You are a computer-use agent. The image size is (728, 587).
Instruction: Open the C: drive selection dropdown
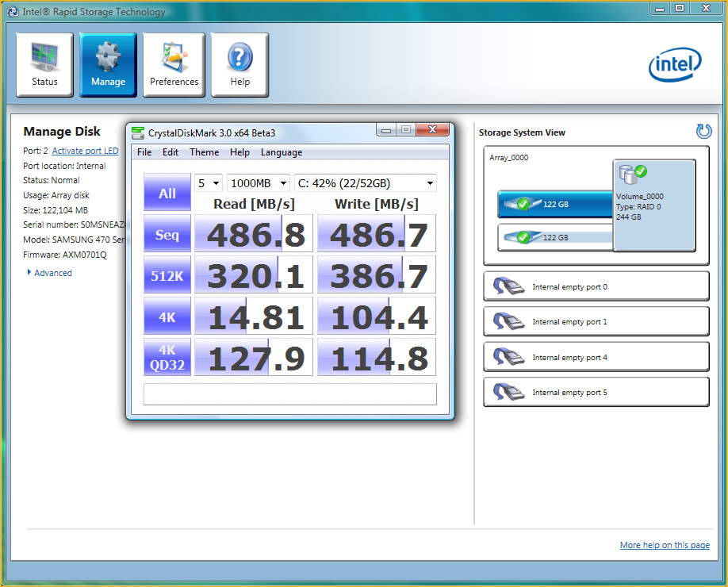(x=366, y=183)
